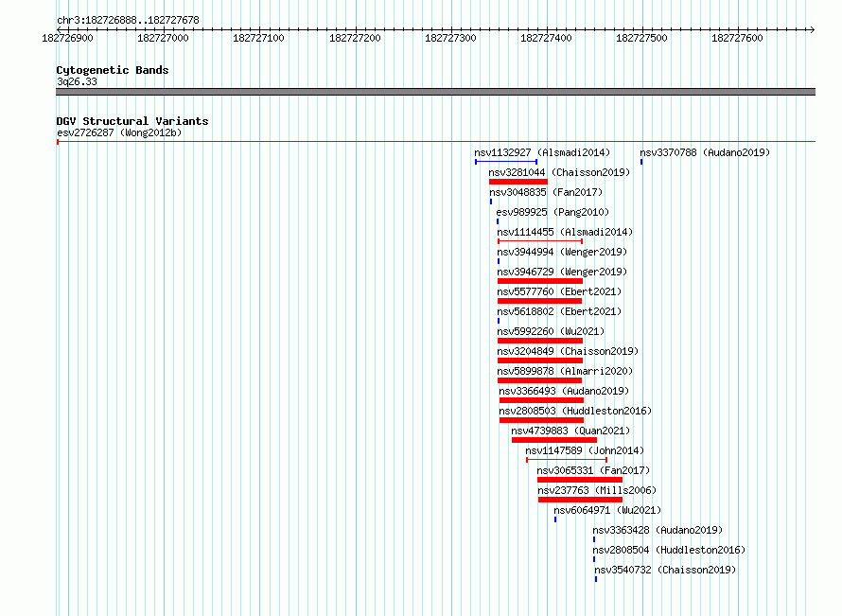
Task: Open variant nsv3370788 (Audano2019)
Action: pos(705,152)
